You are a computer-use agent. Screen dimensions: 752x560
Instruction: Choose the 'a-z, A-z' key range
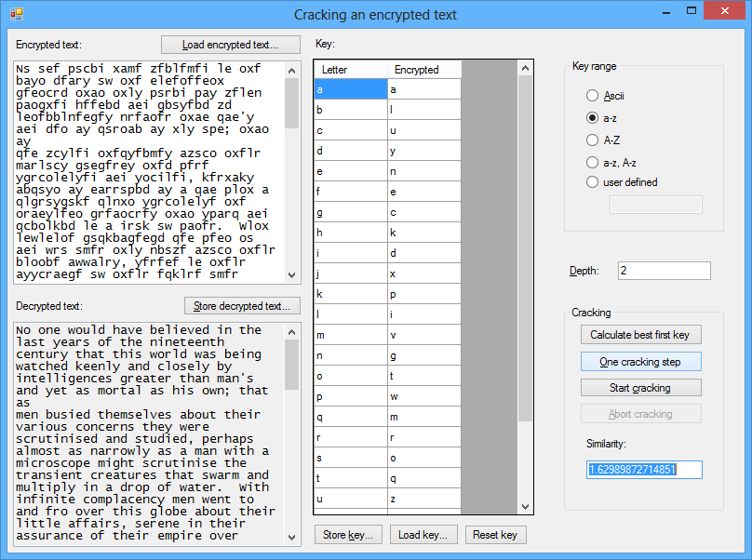pyautogui.click(x=592, y=162)
